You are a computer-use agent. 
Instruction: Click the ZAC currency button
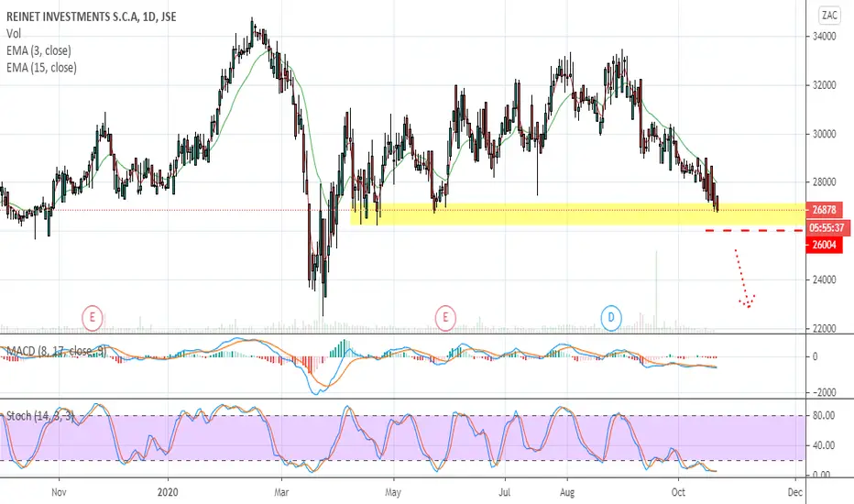(829, 16)
